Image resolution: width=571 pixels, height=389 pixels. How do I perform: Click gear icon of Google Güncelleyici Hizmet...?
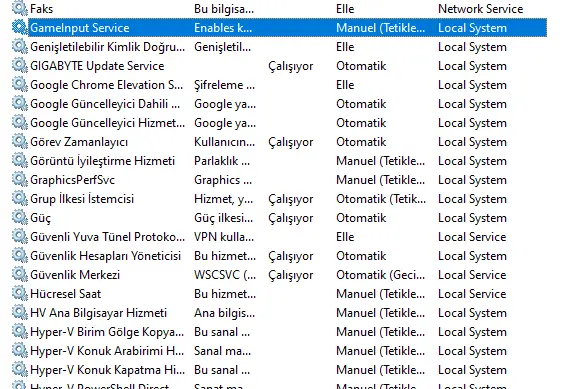point(19,122)
